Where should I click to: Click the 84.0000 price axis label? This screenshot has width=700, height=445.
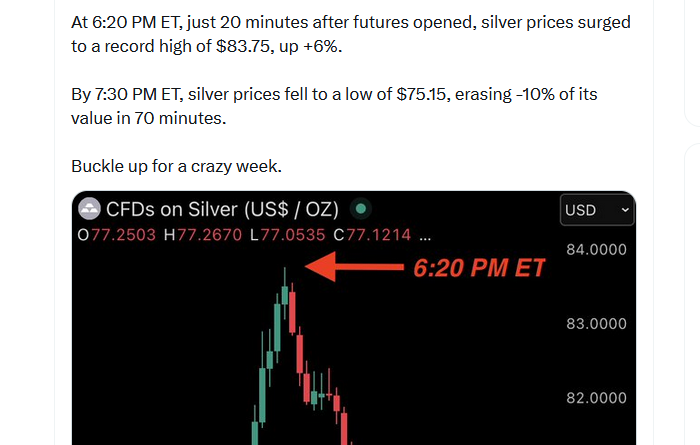point(597,249)
